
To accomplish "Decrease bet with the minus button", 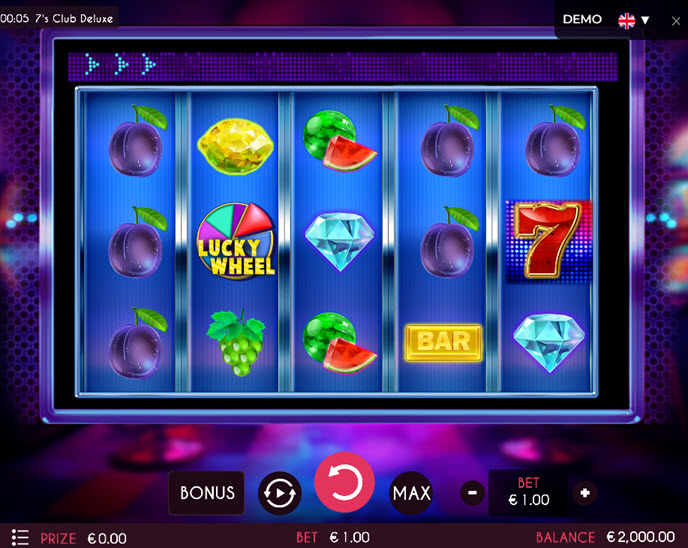I will pos(472,493).
